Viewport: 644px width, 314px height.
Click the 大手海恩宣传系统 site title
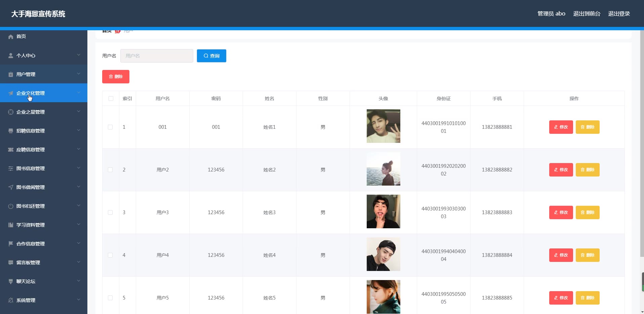click(x=38, y=14)
